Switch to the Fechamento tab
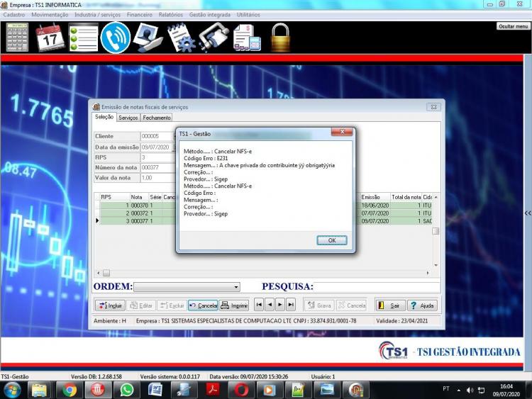This screenshot has height=399, width=532. tap(157, 118)
